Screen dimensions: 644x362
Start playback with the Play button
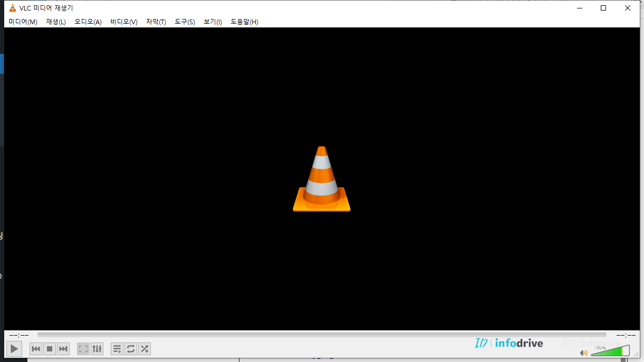pyautogui.click(x=14, y=349)
